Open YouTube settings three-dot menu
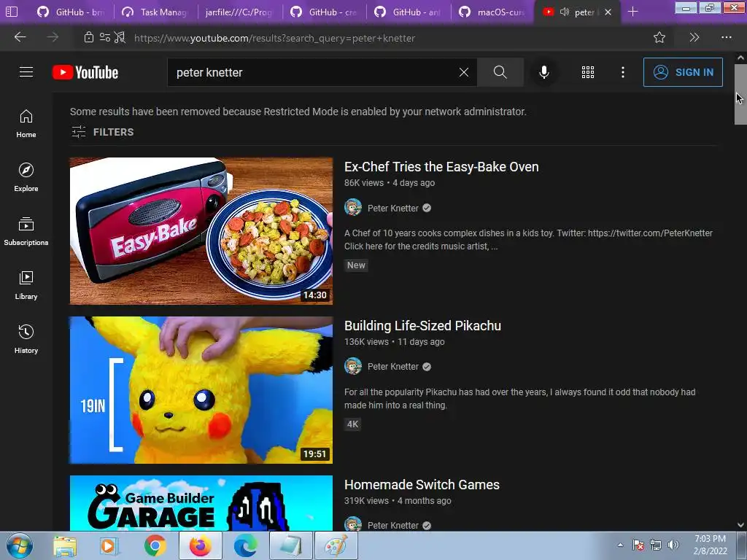 (x=623, y=72)
